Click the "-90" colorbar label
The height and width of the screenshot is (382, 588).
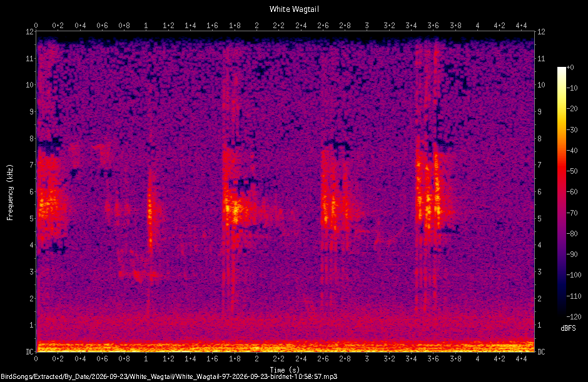[572, 254]
